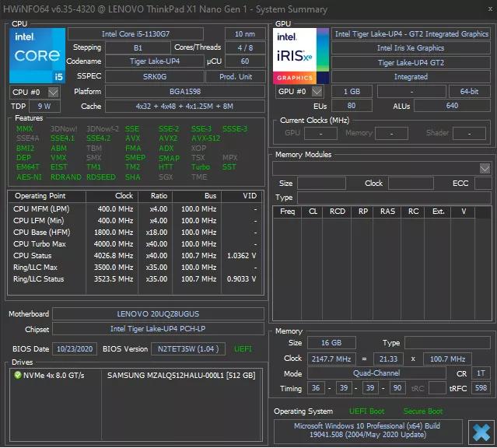Click the VID column header
497x448 pixels.
click(242, 196)
